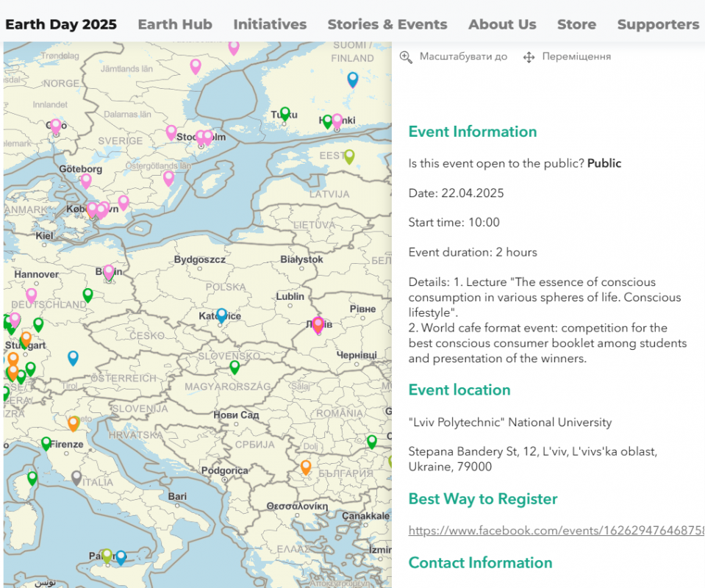Visit the Store page
Screen dimensions: 705x588
[x=576, y=24]
